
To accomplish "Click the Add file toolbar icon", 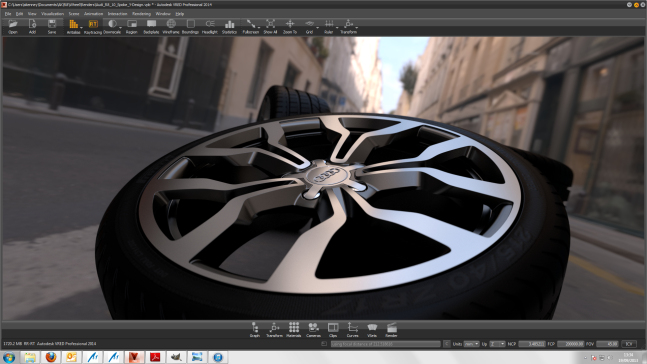I will (32, 26).
